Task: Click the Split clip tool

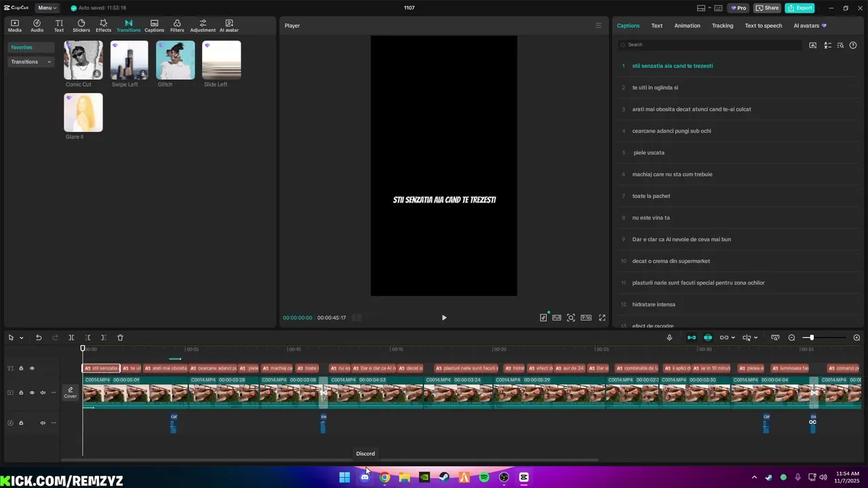Action: click(x=71, y=338)
